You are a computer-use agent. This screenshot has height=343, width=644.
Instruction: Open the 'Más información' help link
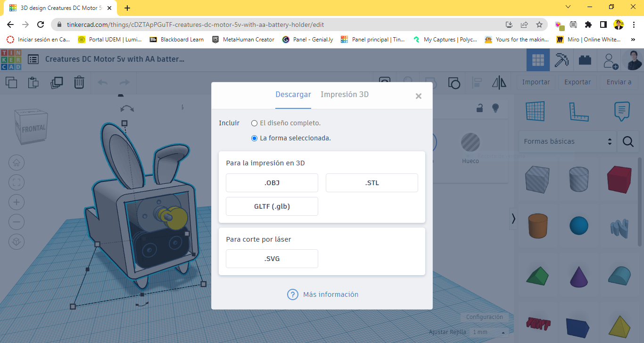click(323, 294)
